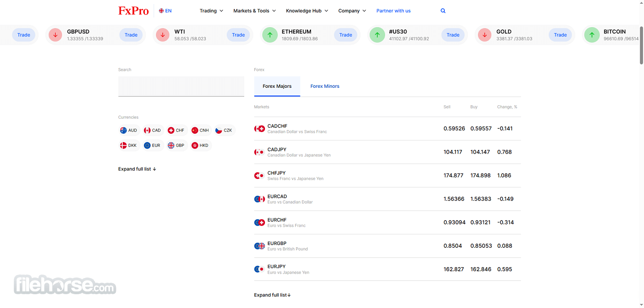Open the EURGBP market name
The height and width of the screenshot is (308, 644).
point(277,243)
